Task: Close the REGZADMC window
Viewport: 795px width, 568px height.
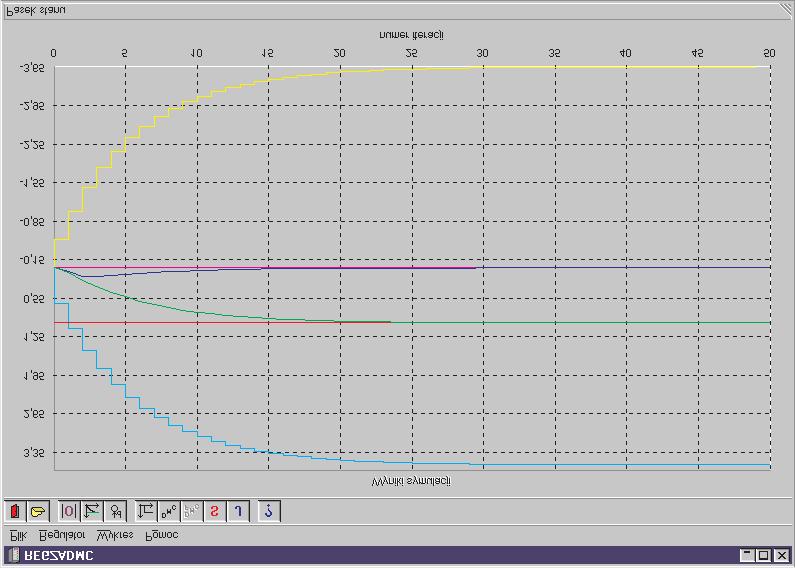Action: coord(781,555)
